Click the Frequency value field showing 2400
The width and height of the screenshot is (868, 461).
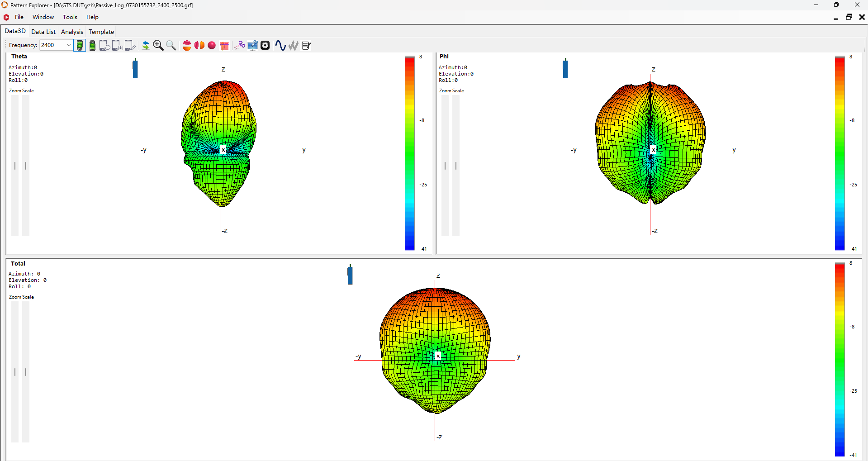tap(52, 45)
